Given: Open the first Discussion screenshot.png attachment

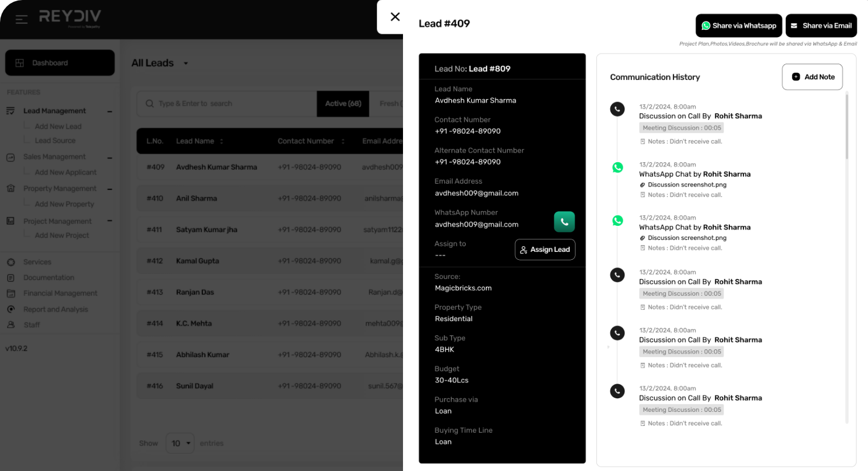Looking at the screenshot, I should tap(687, 185).
